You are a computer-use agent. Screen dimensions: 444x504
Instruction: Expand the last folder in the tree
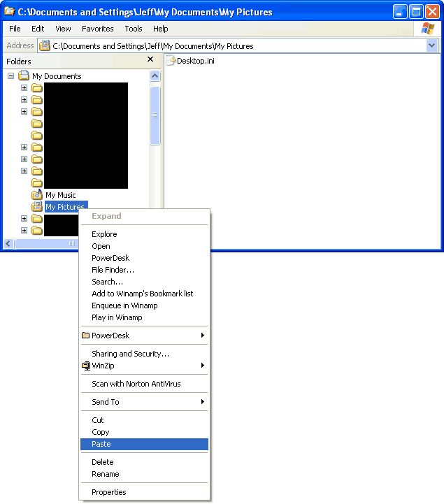click(x=24, y=231)
